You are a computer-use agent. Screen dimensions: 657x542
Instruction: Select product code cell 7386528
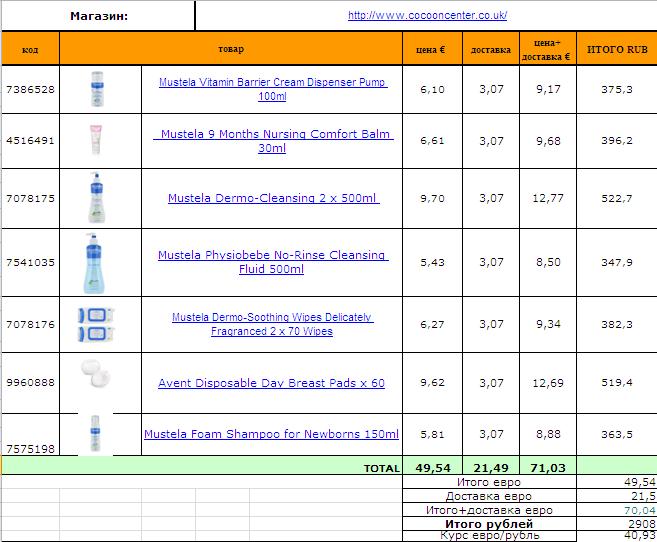pyautogui.click(x=30, y=89)
